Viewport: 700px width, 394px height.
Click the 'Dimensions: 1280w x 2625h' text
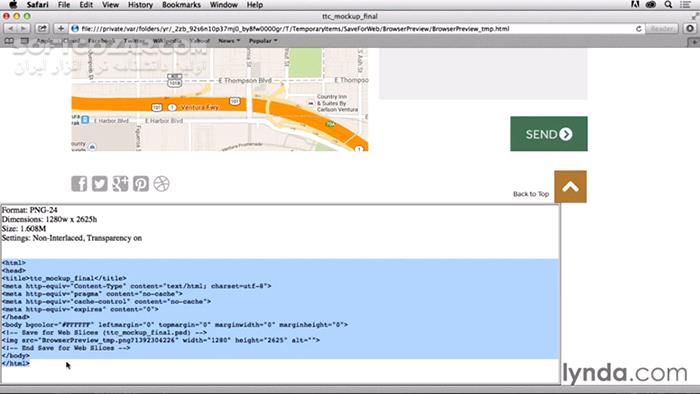49,219
